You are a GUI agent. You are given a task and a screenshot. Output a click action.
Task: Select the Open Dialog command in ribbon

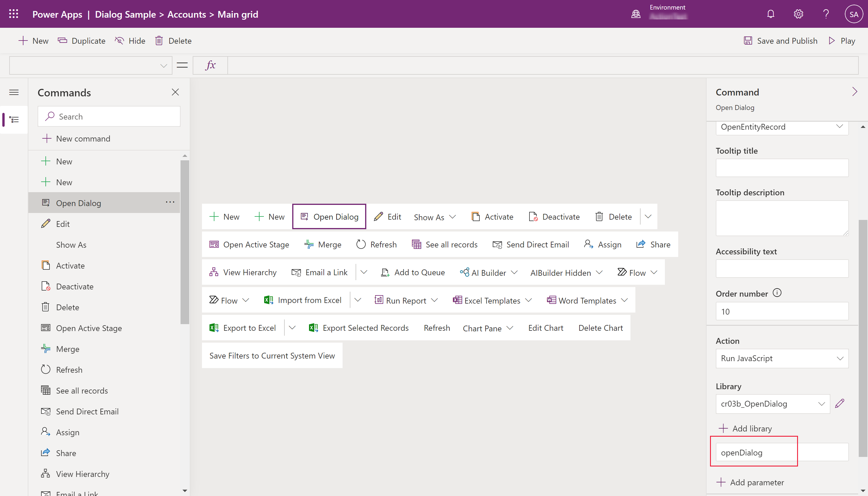(x=330, y=216)
